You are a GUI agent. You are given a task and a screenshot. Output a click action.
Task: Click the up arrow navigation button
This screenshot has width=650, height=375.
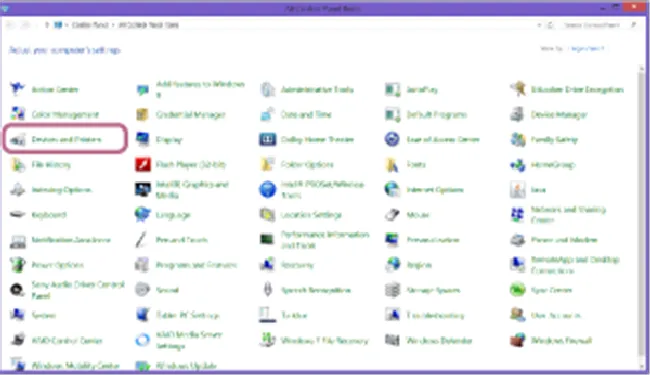[x=47, y=25]
